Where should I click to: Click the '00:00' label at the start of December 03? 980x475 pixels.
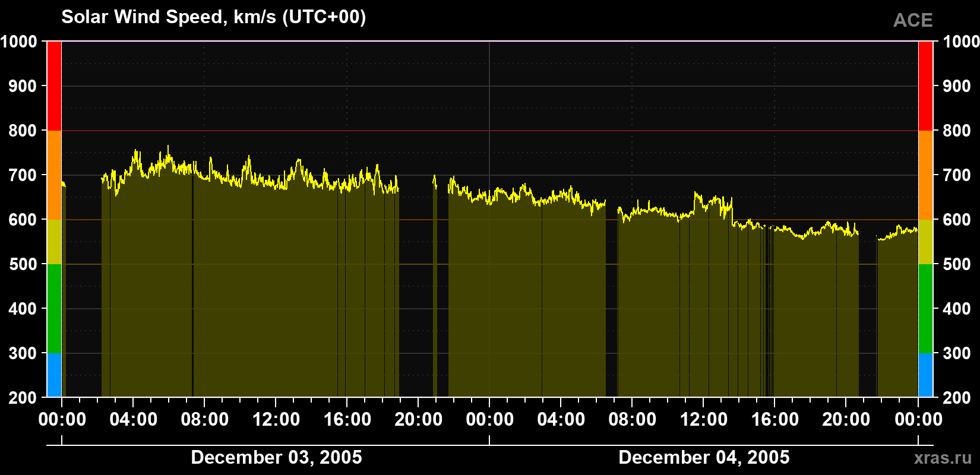[62, 419]
